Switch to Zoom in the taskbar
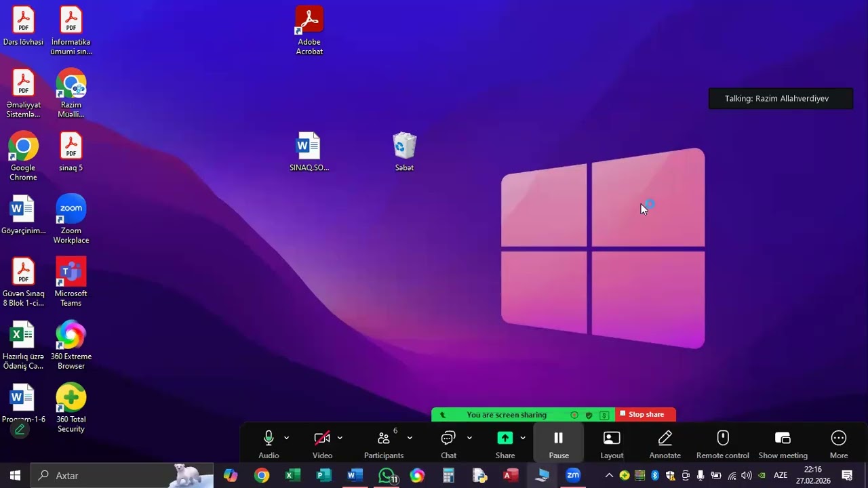Screen dimensions: 868x488 click(573, 476)
